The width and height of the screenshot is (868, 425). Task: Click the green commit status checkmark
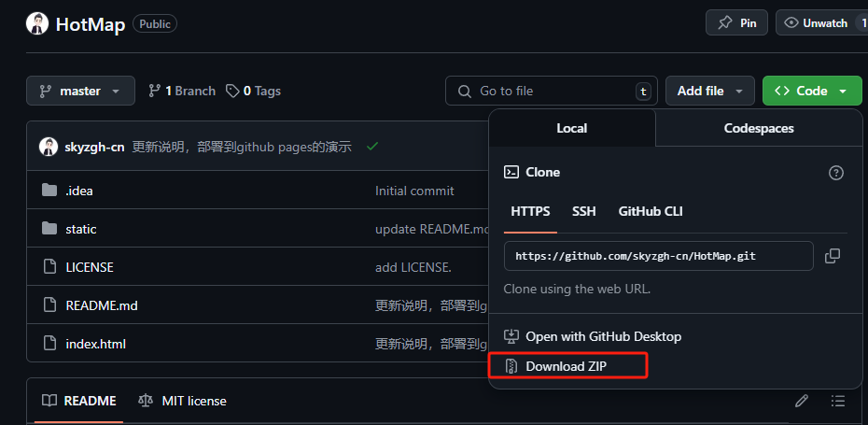pyautogui.click(x=372, y=147)
